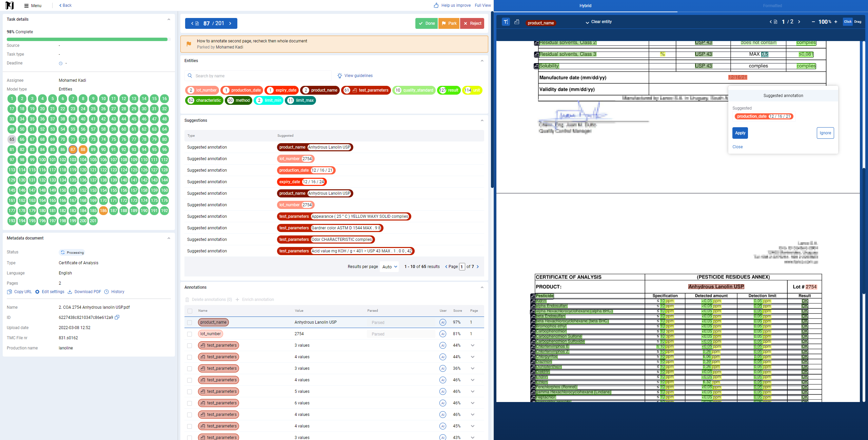This screenshot has width=868, height=440.
Task: Check the lot_number annotation checkbox
Action: 190,334
